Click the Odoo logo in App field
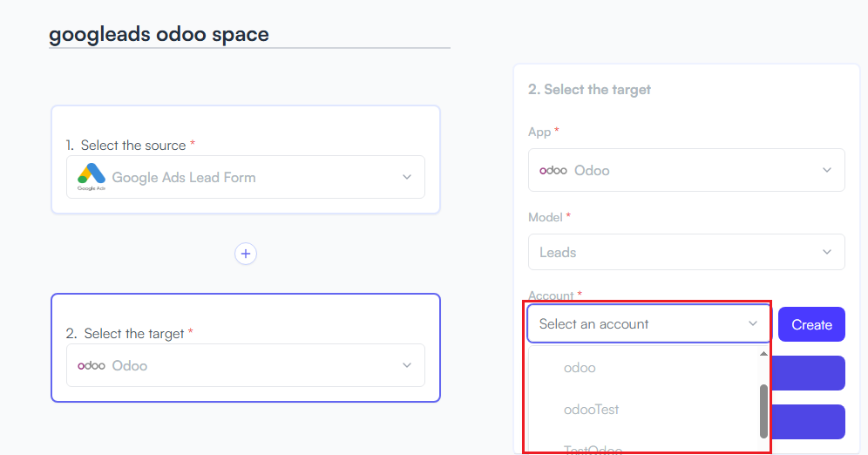This screenshot has width=868, height=455. [553, 171]
